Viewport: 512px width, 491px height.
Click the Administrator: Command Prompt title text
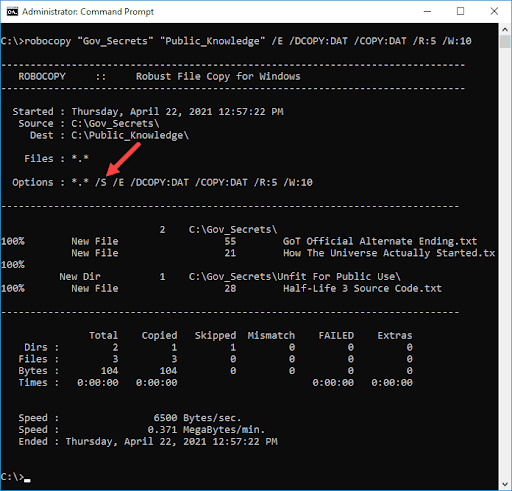pos(88,12)
